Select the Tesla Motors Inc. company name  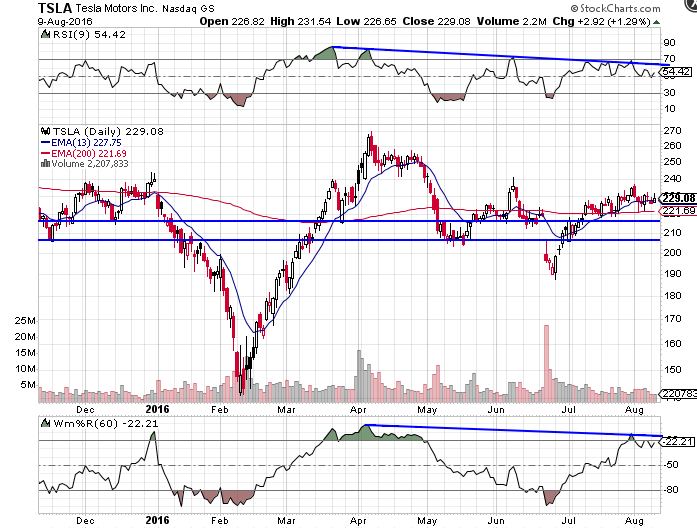tap(116, 8)
